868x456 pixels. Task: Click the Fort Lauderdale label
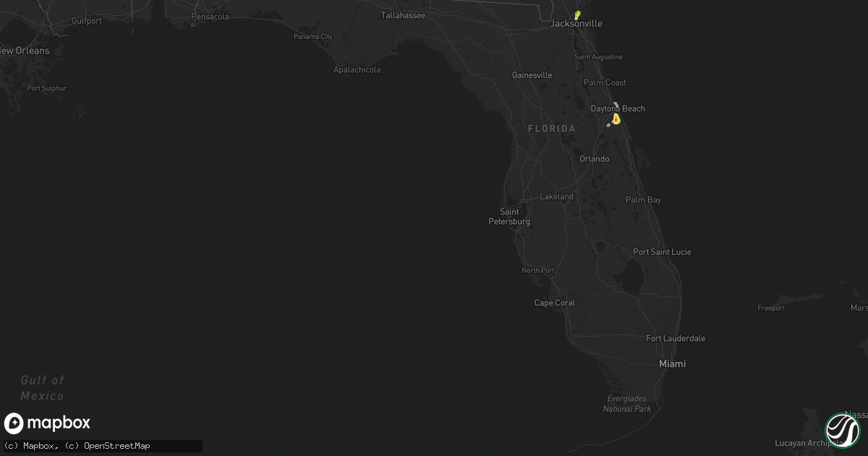click(x=676, y=339)
